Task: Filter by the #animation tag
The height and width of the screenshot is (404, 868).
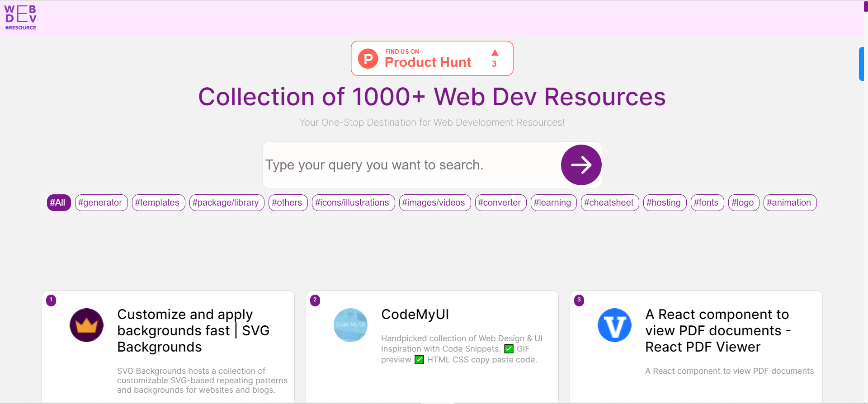Action: pos(790,202)
